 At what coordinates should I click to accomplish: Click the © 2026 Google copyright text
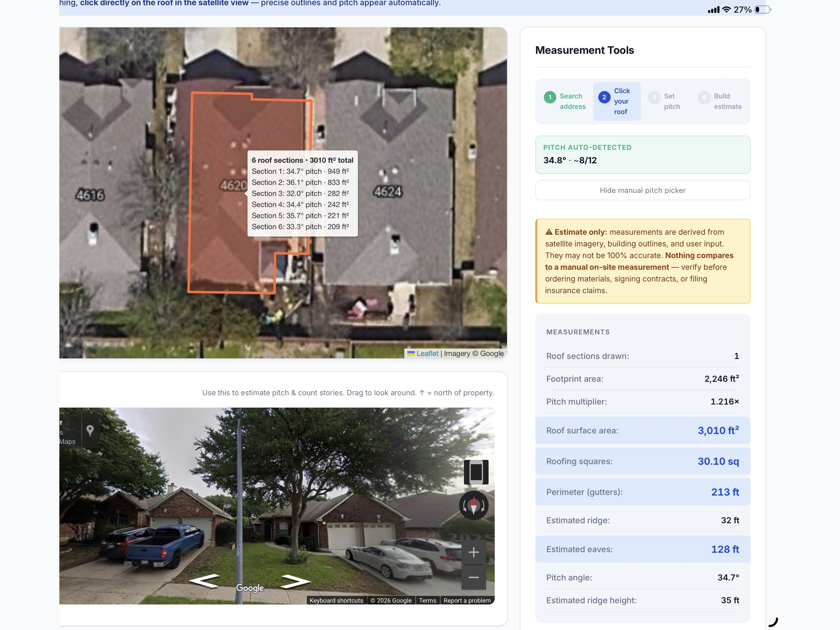391,600
